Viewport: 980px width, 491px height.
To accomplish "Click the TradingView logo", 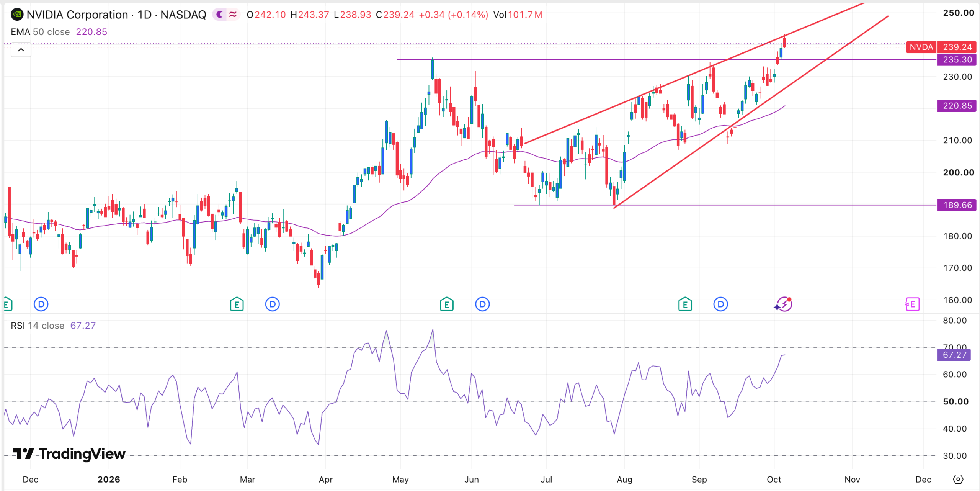I will click(x=69, y=454).
